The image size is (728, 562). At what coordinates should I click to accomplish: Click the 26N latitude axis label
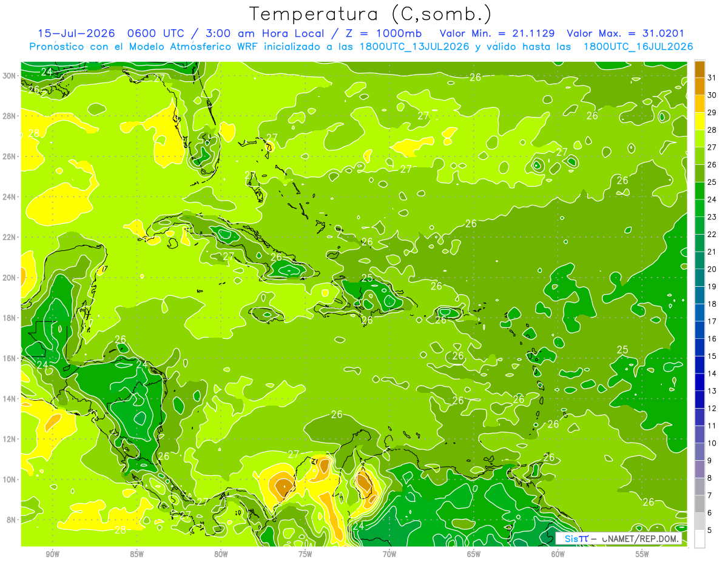click(9, 156)
